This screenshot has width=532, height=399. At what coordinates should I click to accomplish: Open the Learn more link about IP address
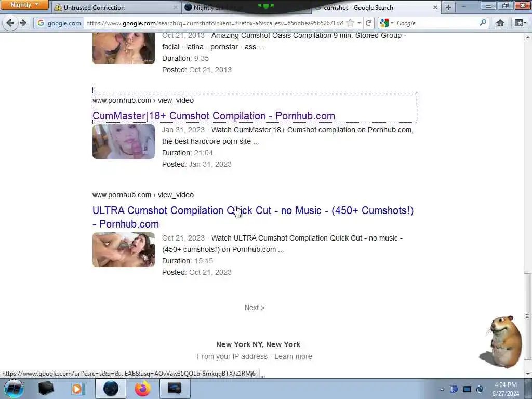tap(293, 356)
